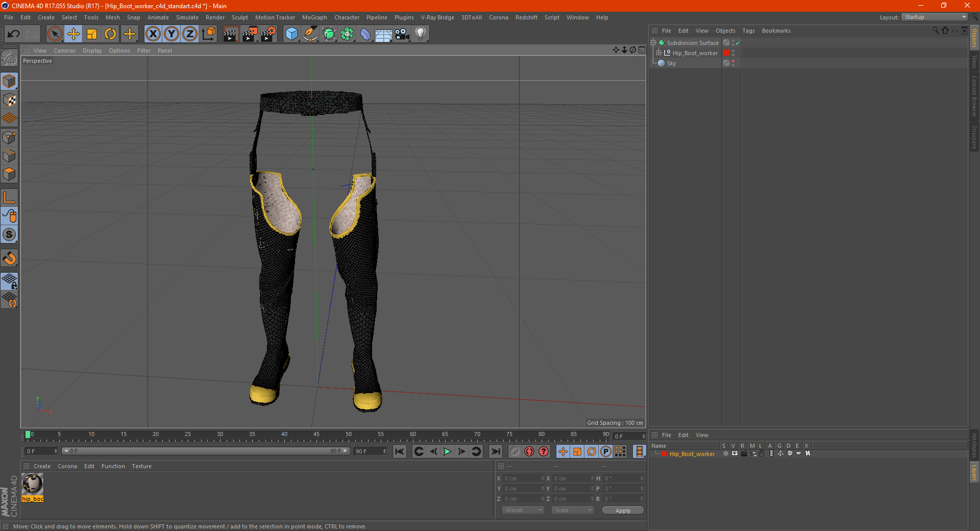Open the spline Pen tool
The width and height of the screenshot is (980, 531).
coord(310,34)
